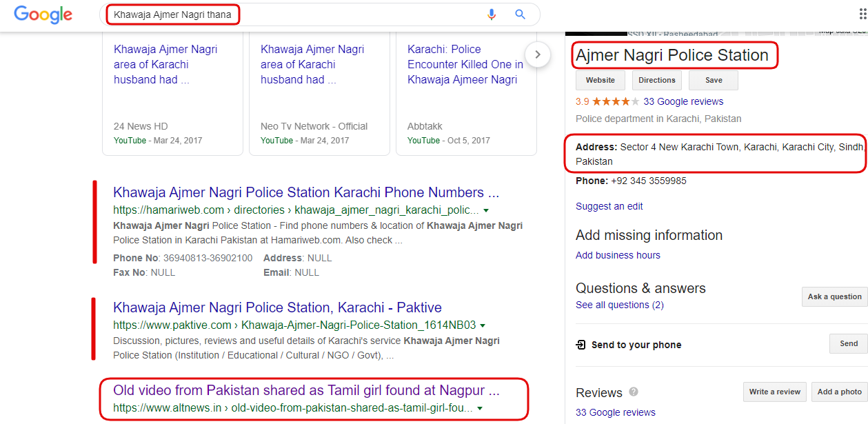Click the star rating graphic
This screenshot has width=868, height=424.
[616, 101]
